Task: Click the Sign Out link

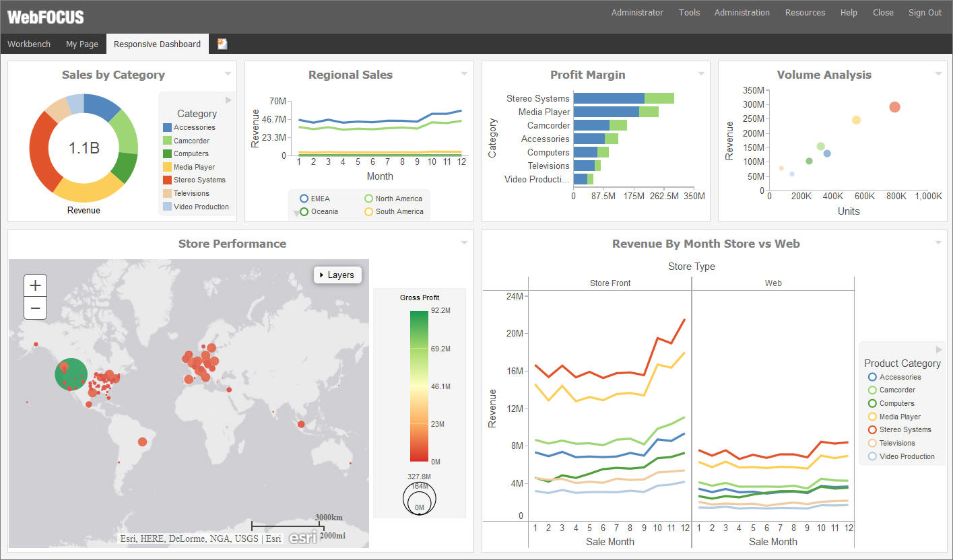Action: pos(924,12)
